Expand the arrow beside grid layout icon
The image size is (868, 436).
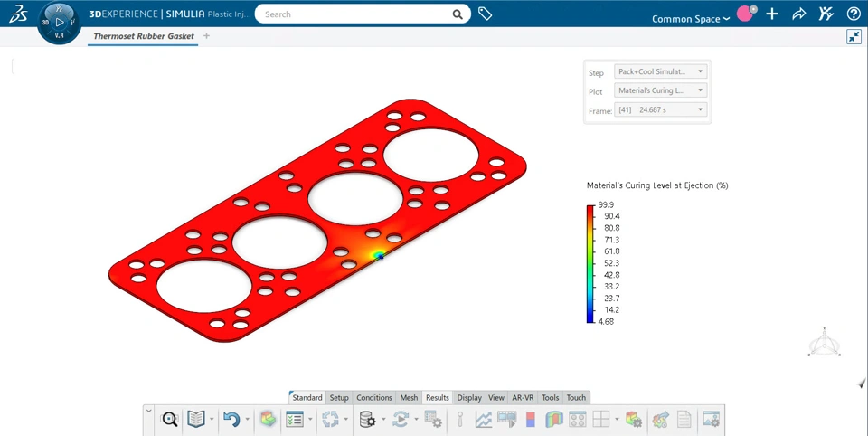coord(617,420)
